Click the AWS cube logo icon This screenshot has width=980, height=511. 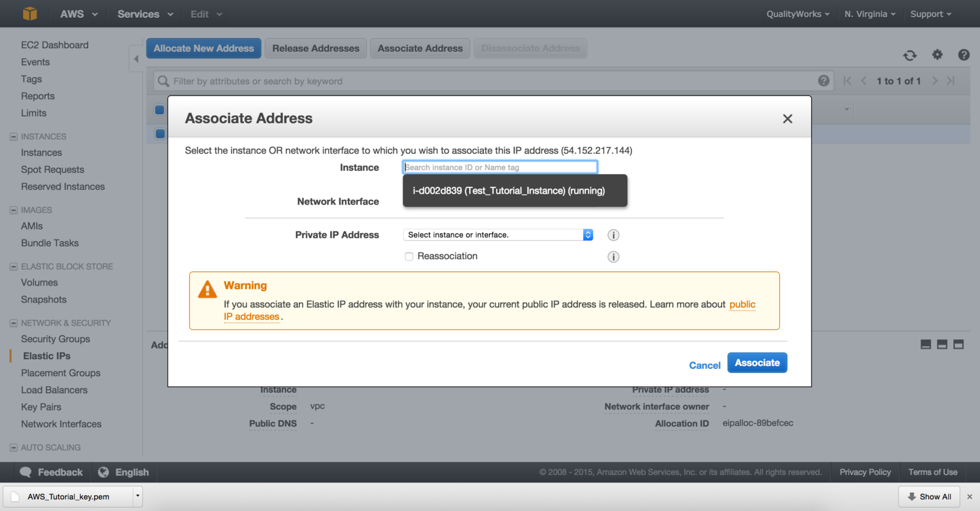tap(29, 13)
